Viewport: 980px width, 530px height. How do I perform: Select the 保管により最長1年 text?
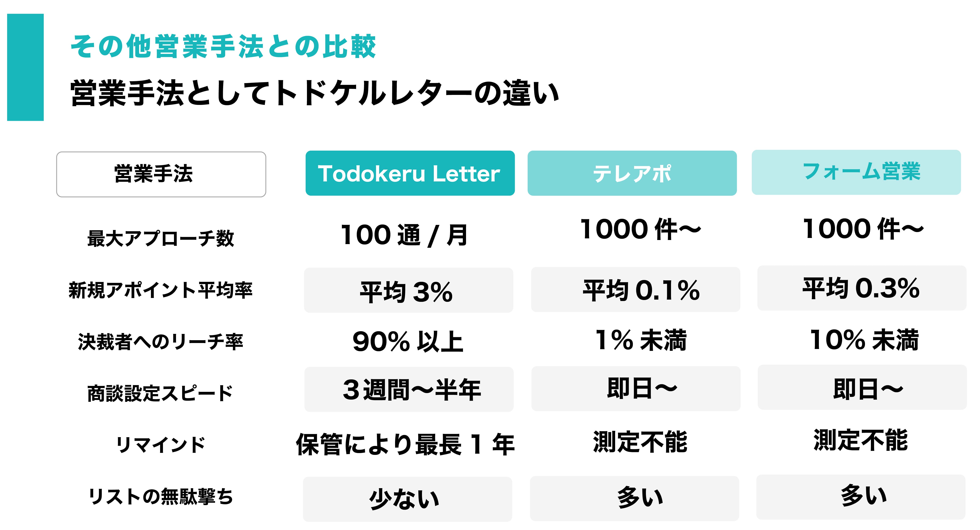(405, 444)
